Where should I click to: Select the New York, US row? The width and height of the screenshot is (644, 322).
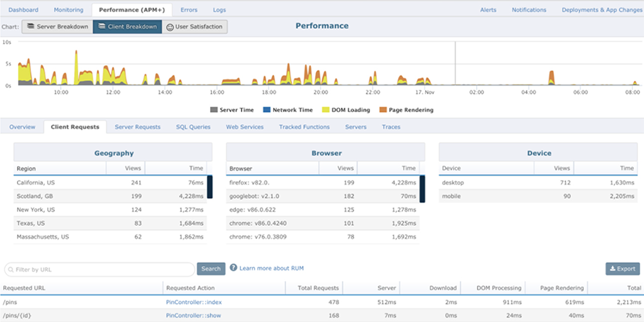110,210
